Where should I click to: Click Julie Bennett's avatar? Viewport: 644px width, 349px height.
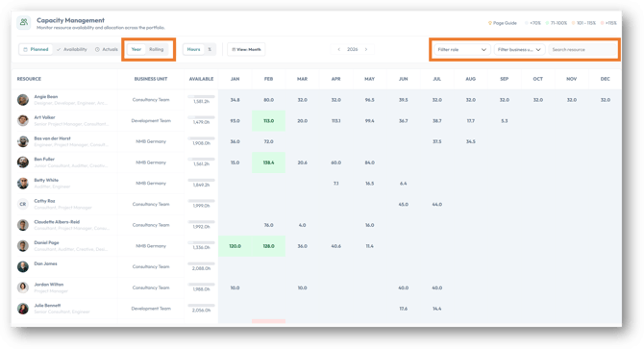point(23,309)
